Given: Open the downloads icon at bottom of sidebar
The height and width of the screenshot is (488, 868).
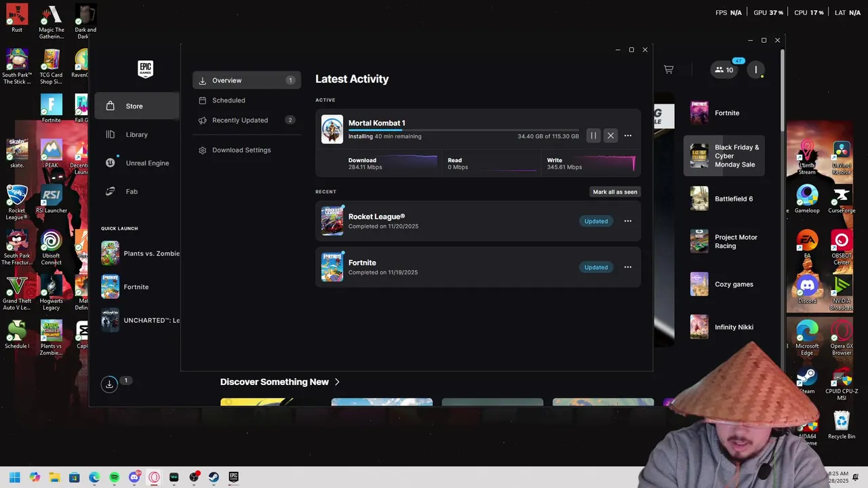Looking at the screenshot, I should [x=109, y=384].
